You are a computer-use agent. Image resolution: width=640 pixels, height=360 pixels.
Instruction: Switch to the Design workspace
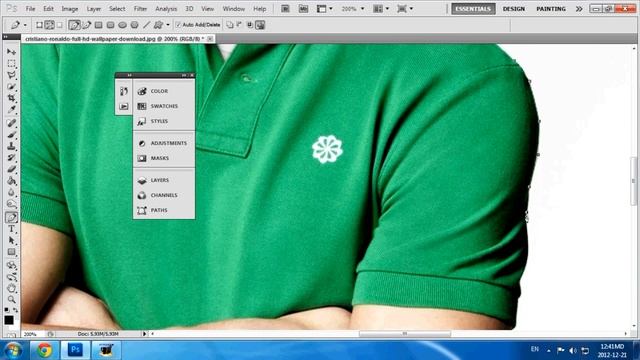pos(514,9)
